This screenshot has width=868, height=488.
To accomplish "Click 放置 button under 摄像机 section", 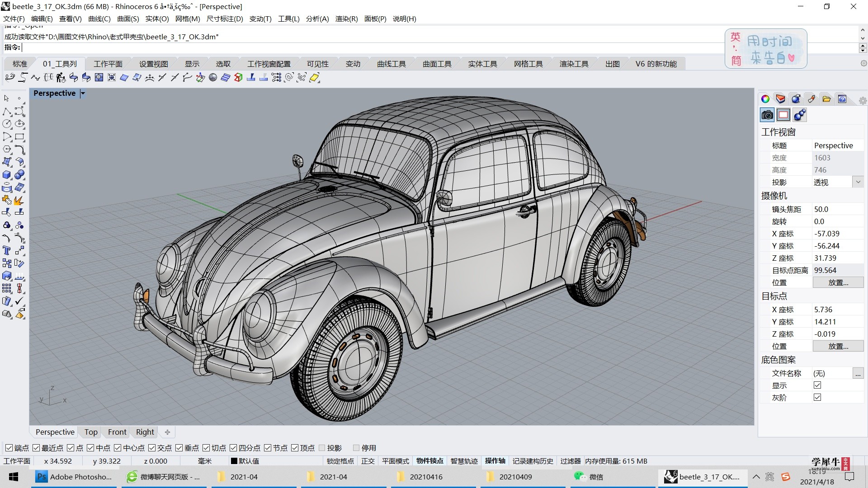I will click(x=838, y=282).
